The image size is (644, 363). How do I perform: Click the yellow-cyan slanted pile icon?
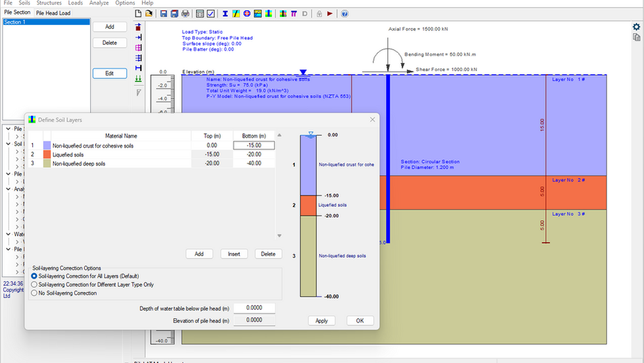click(236, 14)
